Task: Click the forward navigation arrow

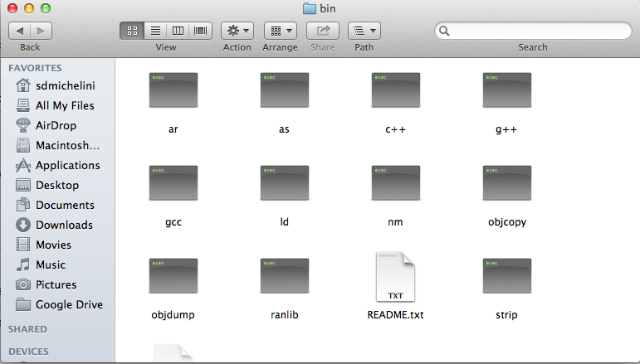Action: pos(41,31)
